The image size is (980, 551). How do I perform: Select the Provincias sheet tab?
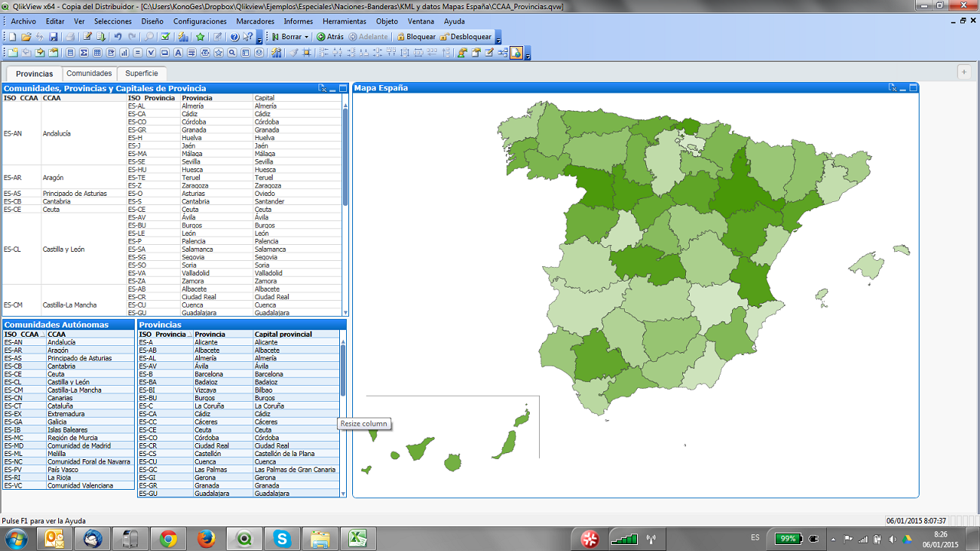point(34,73)
